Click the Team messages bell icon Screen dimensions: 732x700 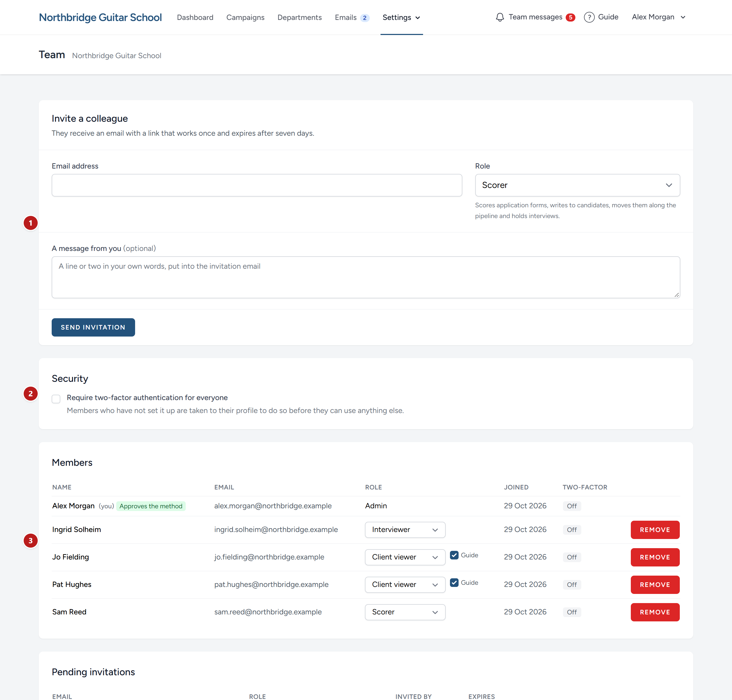pos(500,17)
